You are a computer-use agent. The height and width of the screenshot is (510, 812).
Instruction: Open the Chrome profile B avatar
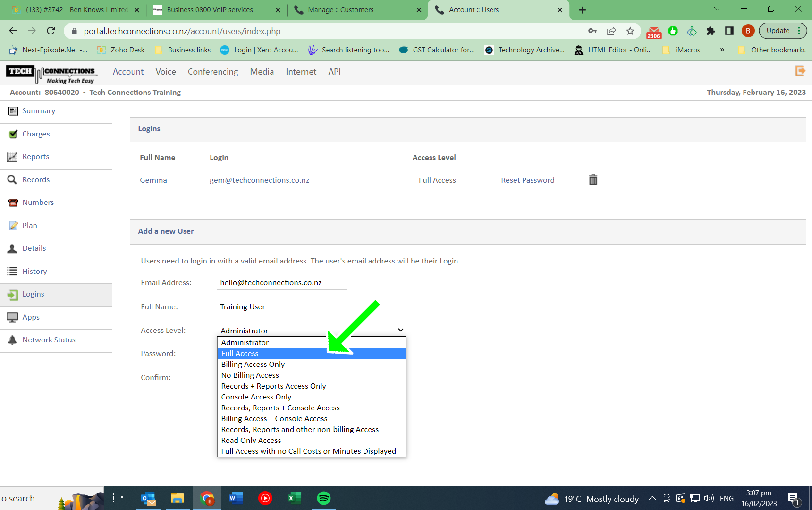[x=748, y=31]
